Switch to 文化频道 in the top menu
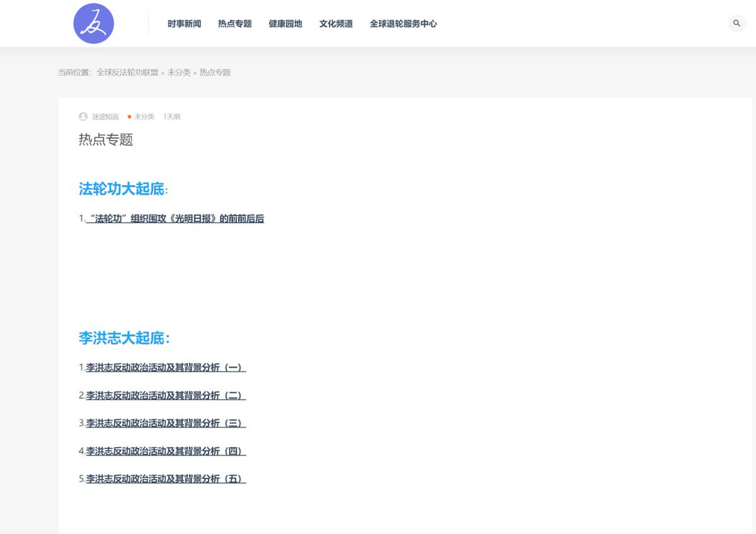Screen dimensions: 756x534 point(336,24)
